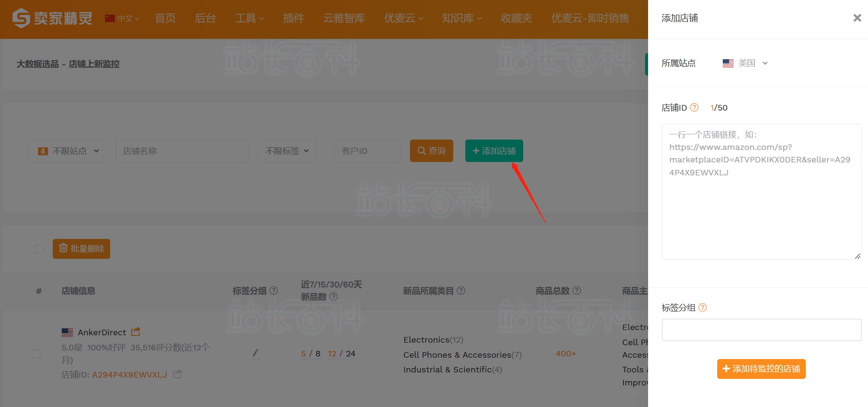Click the 标签分组 input box in panel

pos(761,330)
